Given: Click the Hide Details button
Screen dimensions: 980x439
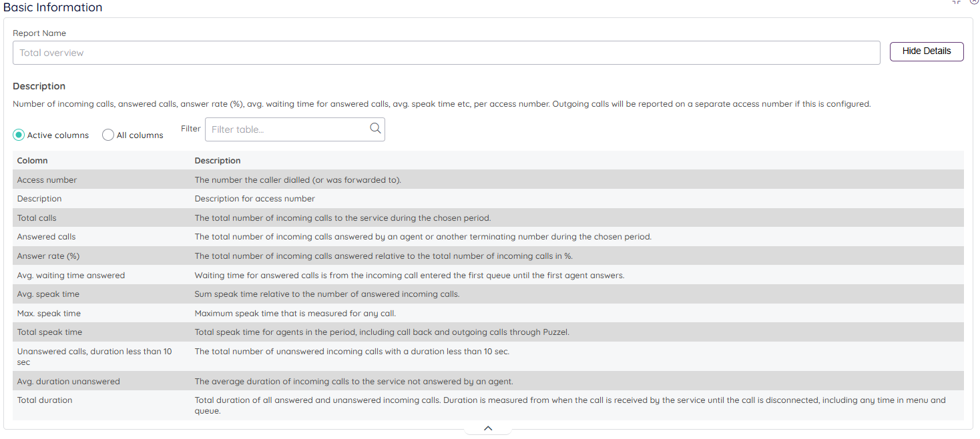Looking at the screenshot, I should [926, 51].
